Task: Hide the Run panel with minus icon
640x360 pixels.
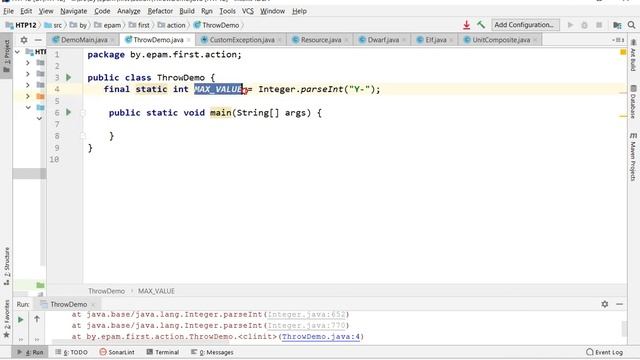Action: click(x=619, y=304)
